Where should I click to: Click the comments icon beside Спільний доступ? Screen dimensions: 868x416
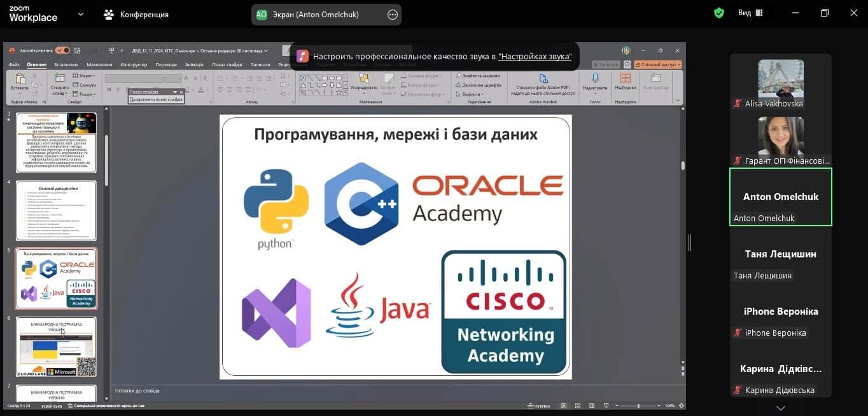click(627, 64)
